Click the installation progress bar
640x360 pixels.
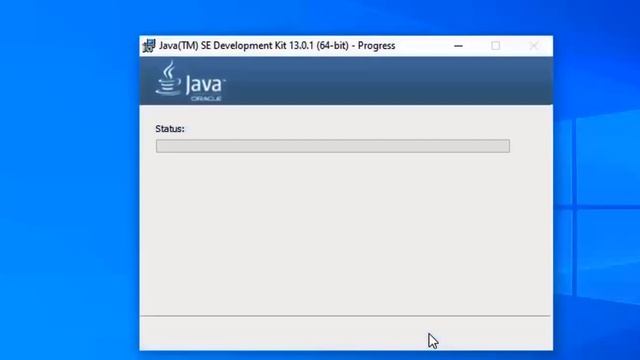[333, 146]
